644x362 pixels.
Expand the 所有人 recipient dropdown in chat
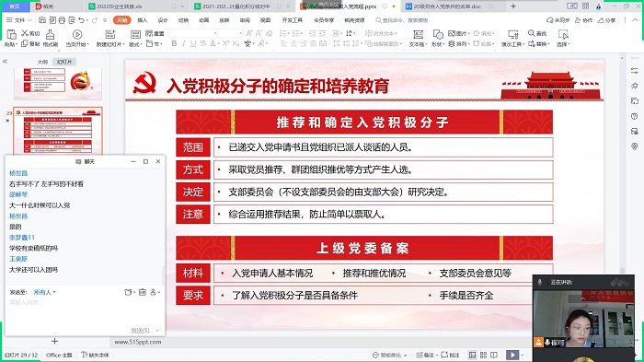[44, 292]
